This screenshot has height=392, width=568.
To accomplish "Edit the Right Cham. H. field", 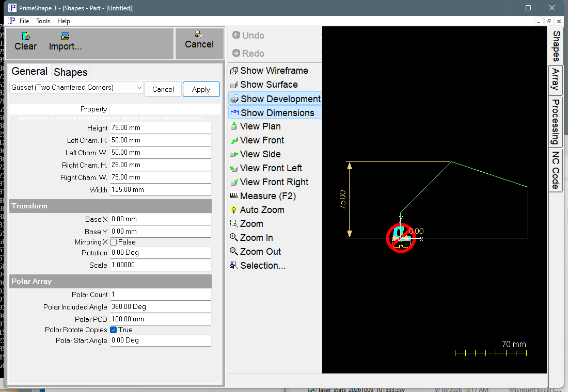I will click(x=161, y=165).
